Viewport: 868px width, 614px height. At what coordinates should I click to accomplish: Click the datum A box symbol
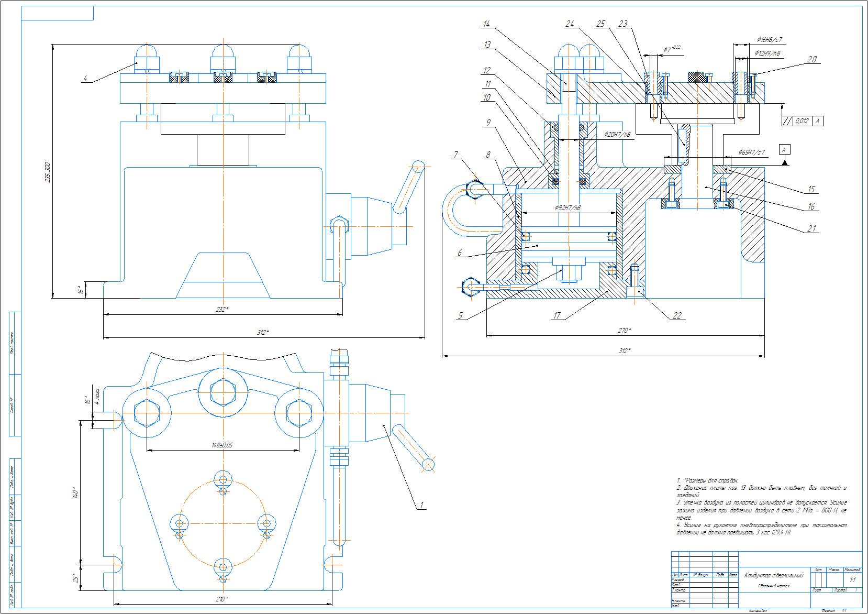(x=784, y=149)
